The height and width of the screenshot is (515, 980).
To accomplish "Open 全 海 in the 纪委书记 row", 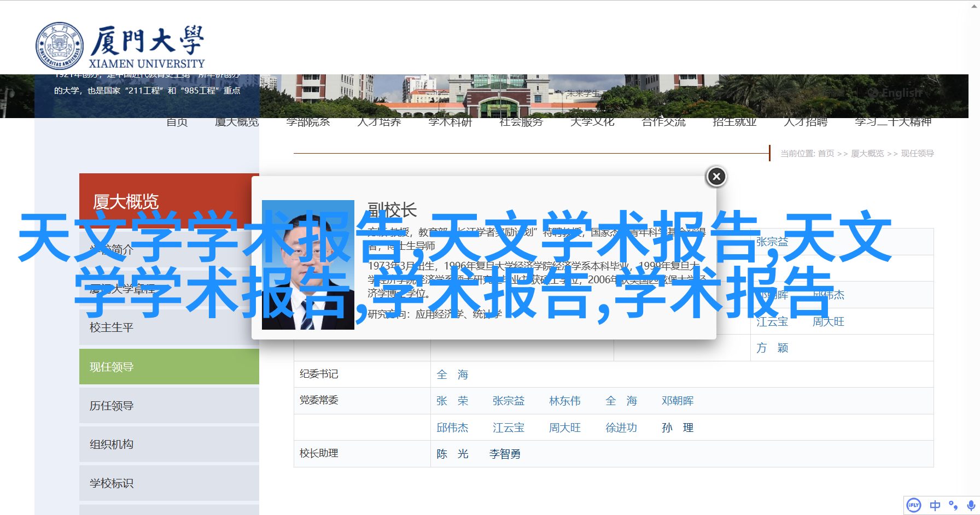I will 452,374.
